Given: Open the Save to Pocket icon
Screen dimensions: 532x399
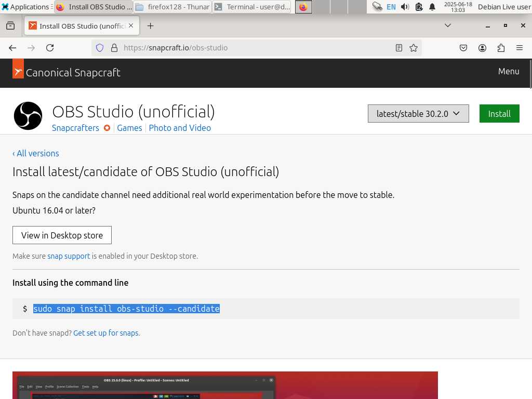Looking at the screenshot, I should click(463, 48).
